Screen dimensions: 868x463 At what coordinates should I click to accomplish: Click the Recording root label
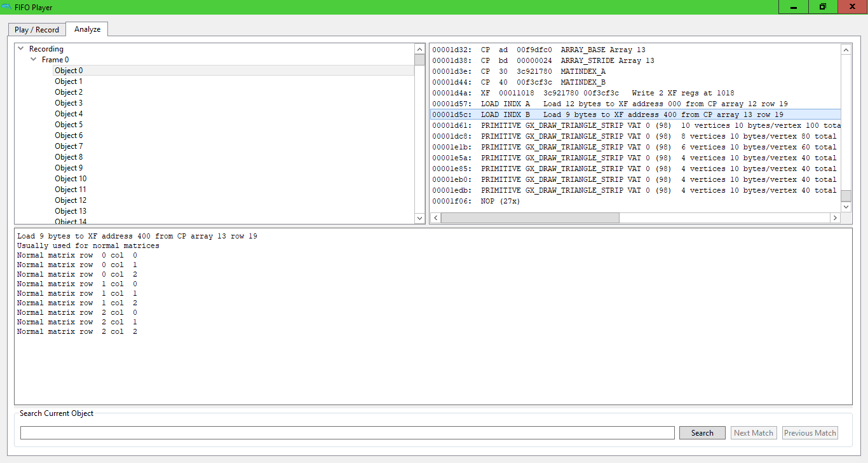point(46,49)
